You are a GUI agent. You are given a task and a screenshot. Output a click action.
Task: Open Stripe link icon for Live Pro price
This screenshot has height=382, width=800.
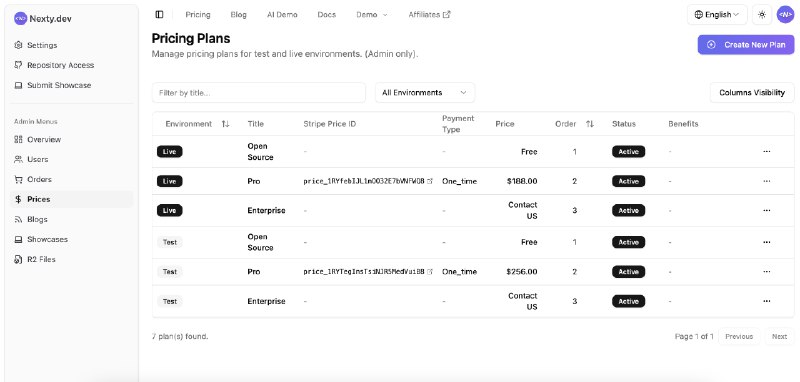430,181
